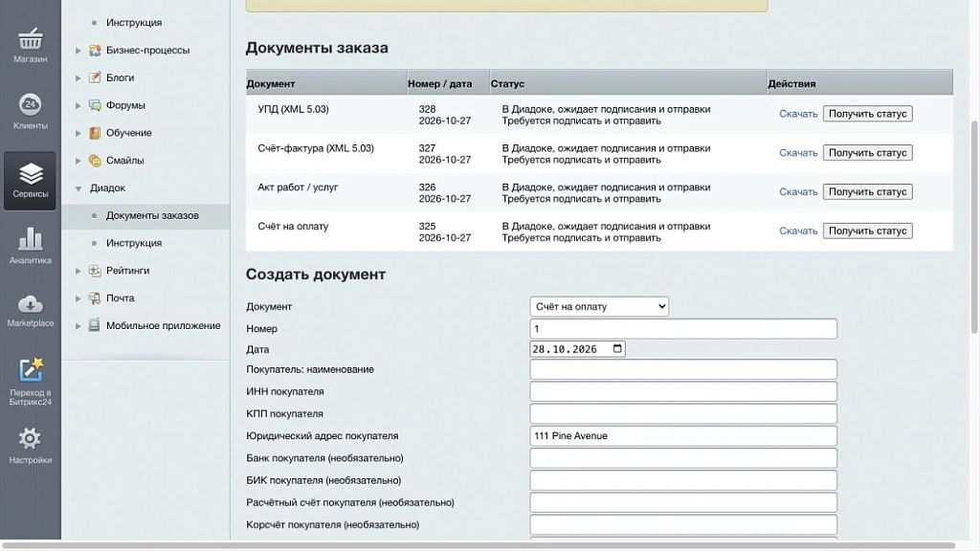Screen dimensions: 980x551
Task: Click the Банк покупателя field
Action: tap(683, 458)
